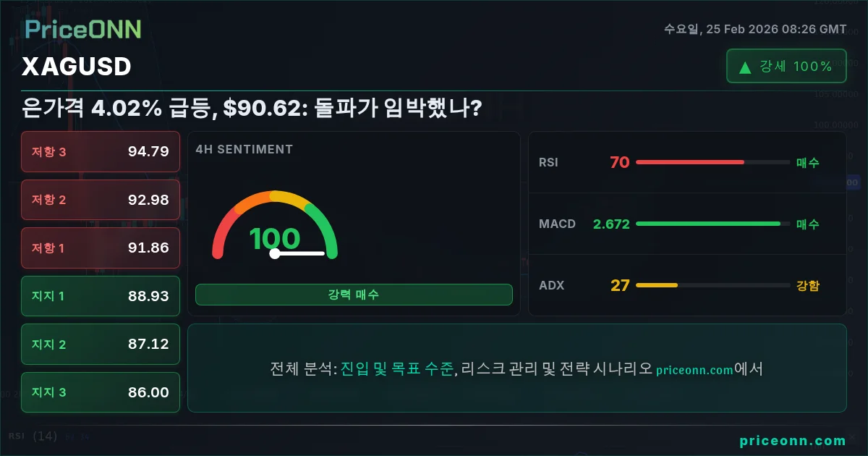Viewport: 868px width, 456px height.
Task: Select the 강세 100% badge
Action: point(786,66)
